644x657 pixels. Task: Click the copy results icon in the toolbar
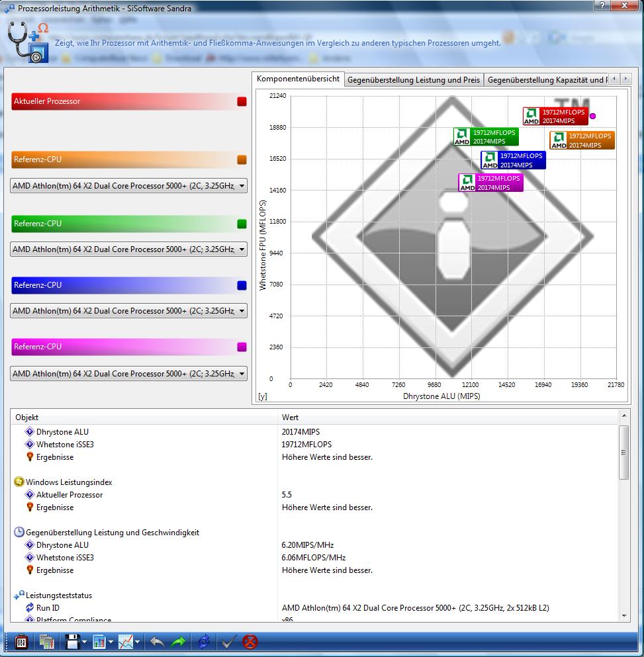tap(46, 642)
